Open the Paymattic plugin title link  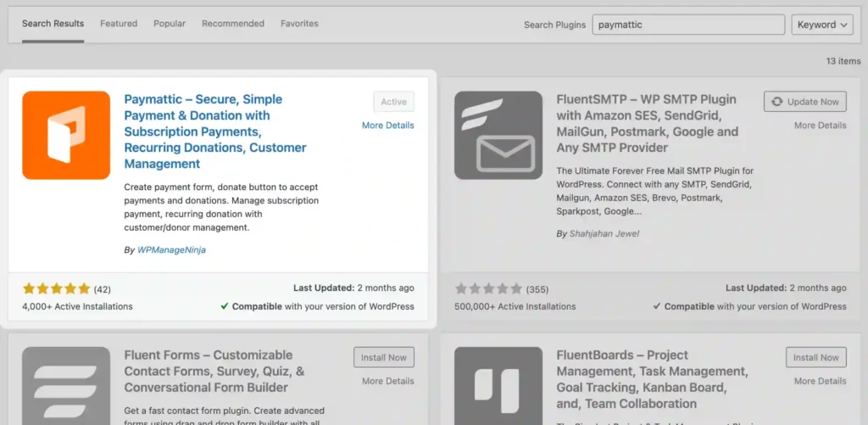(x=215, y=131)
